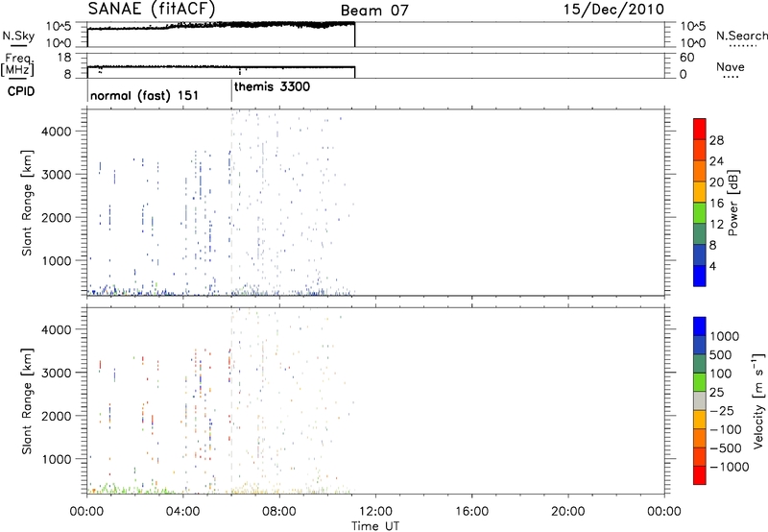Click the '20:00' time tick label
The image size is (768, 532).
568,512
